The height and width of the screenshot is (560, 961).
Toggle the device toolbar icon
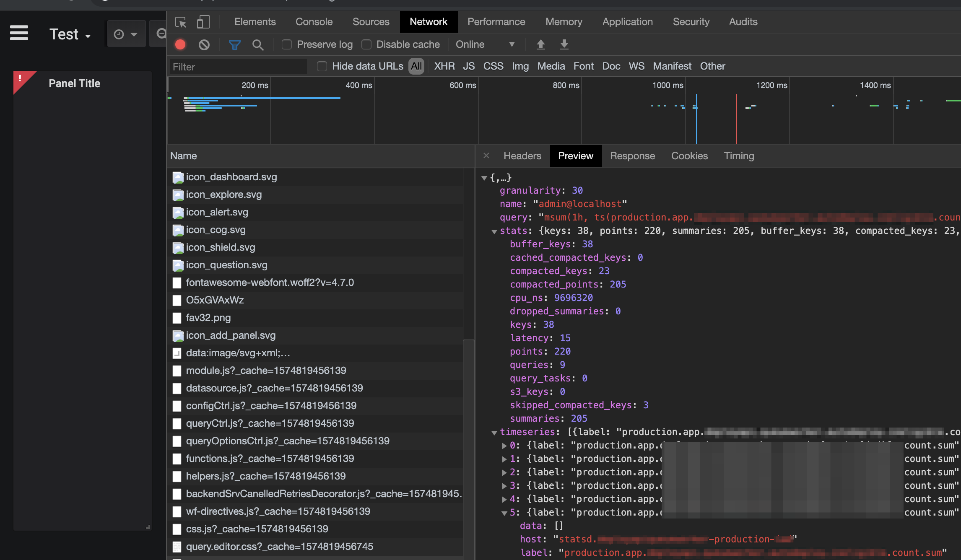click(203, 22)
